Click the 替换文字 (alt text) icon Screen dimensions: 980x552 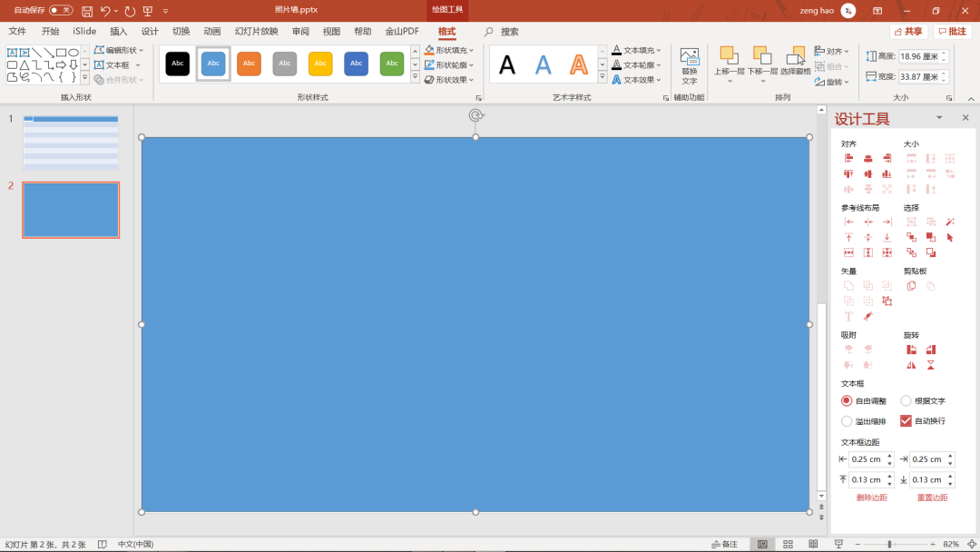click(690, 66)
